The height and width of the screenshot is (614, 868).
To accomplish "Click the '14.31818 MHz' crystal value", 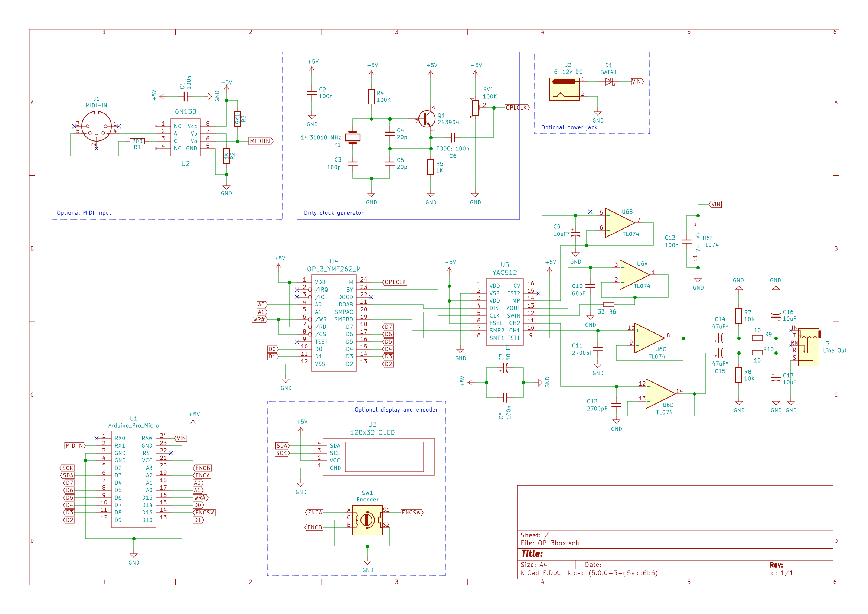I will point(321,137).
